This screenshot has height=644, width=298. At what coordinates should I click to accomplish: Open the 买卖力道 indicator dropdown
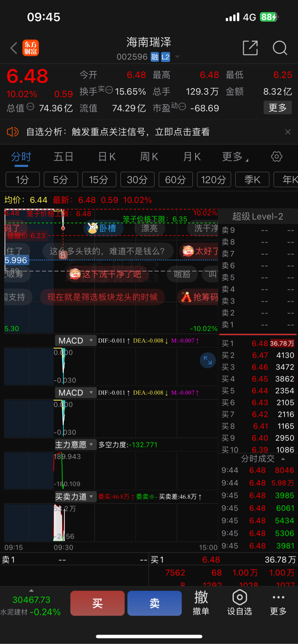coord(75,497)
